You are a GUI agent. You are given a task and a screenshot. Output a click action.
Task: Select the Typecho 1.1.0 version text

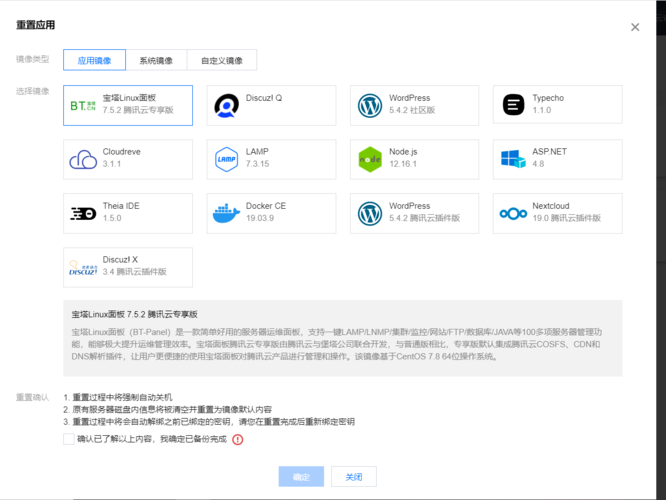click(x=542, y=110)
